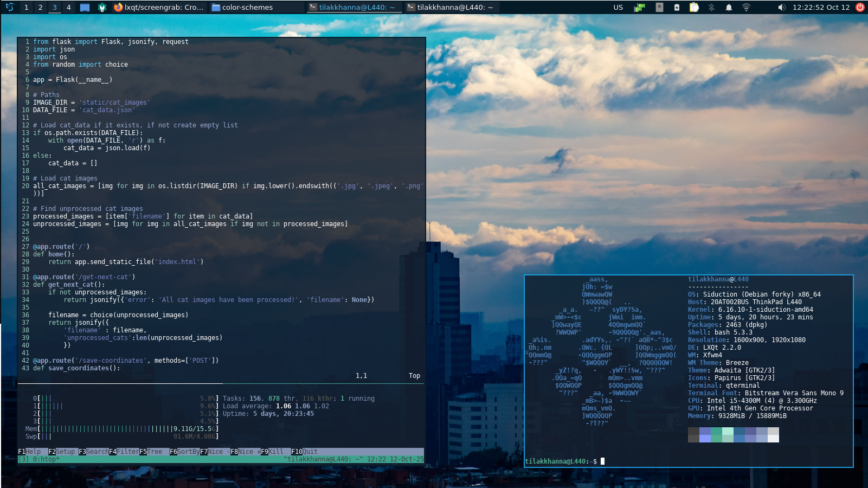The width and height of the screenshot is (868, 488).
Task: Toggle htop Tree view with F5
Action: (x=151, y=452)
